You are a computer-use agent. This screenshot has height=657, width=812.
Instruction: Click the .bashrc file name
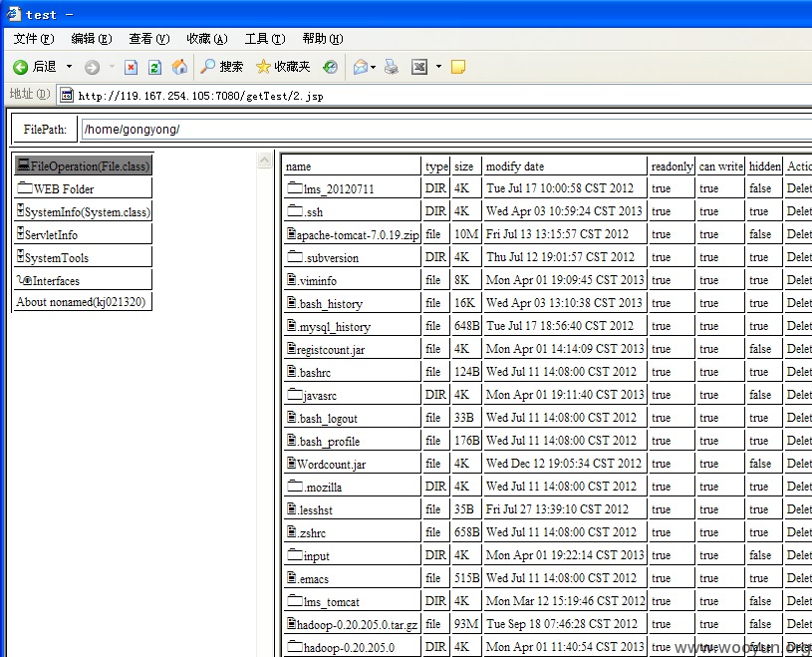(315, 373)
